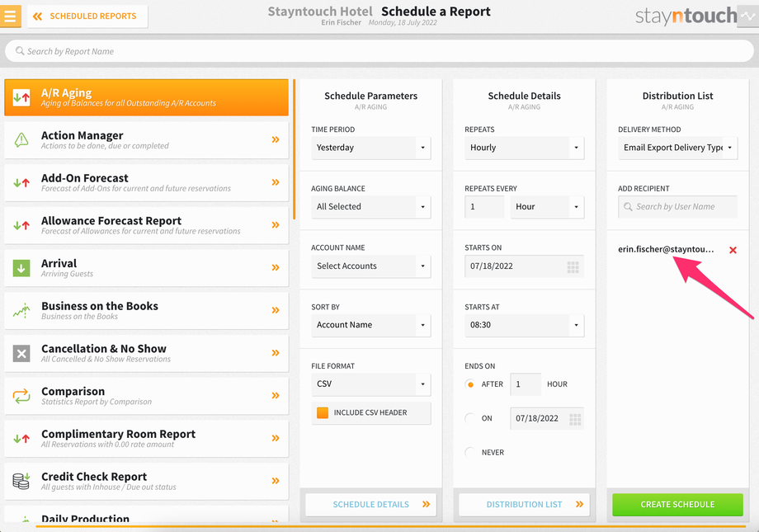Click the erin.fischer@stayntou... recipient email
The height and width of the screenshot is (532, 759).
tap(666, 249)
